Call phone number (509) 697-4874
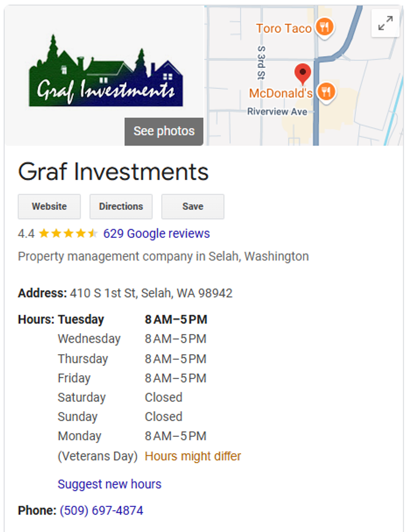This screenshot has height=532, width=408. click(101, 510)
